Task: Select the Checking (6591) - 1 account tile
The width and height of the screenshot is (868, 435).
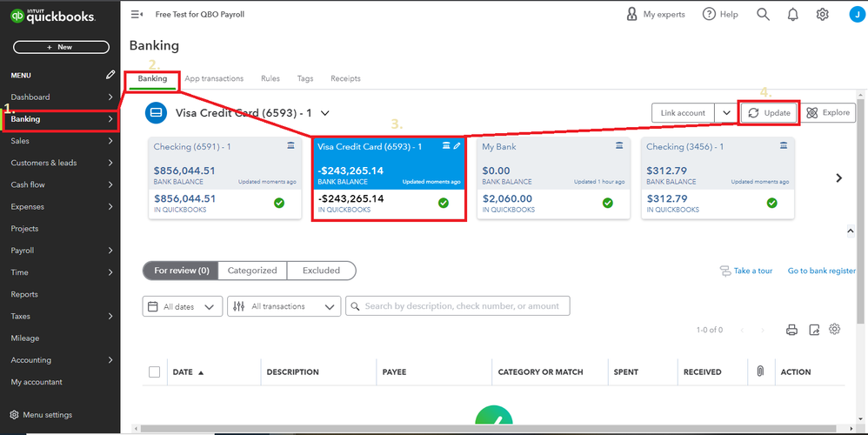Action: coord(224,178)
